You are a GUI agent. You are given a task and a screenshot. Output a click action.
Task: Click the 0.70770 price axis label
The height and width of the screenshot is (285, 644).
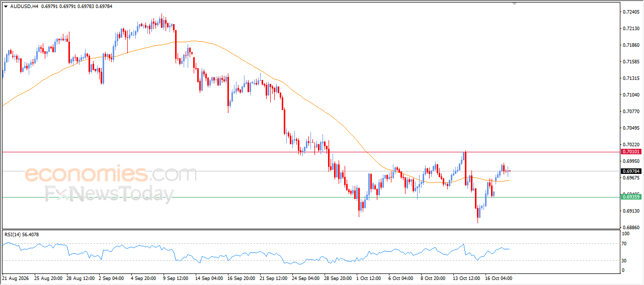[x=631, y=111]
